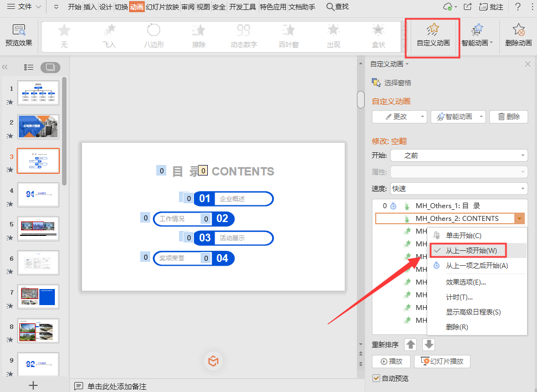Viewport: 537px width, 392px height.
Task: Click the 播放 play button
Action: coord(391,362)
